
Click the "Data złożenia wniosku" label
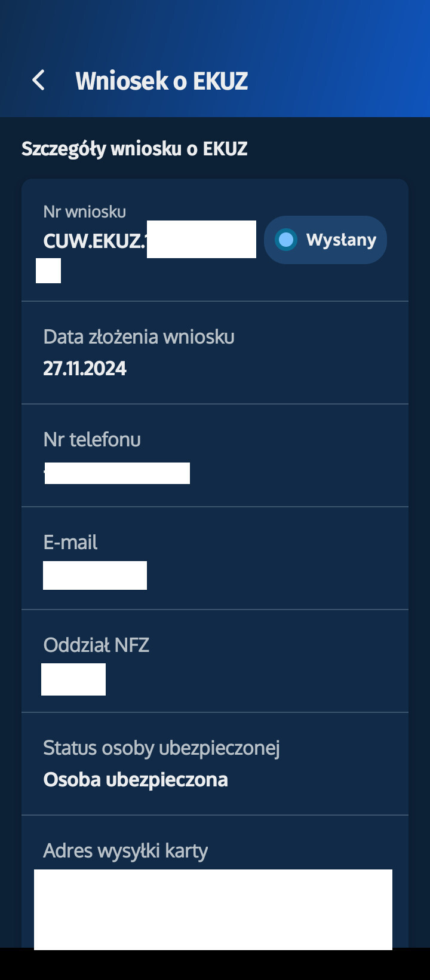coord(139,337)
